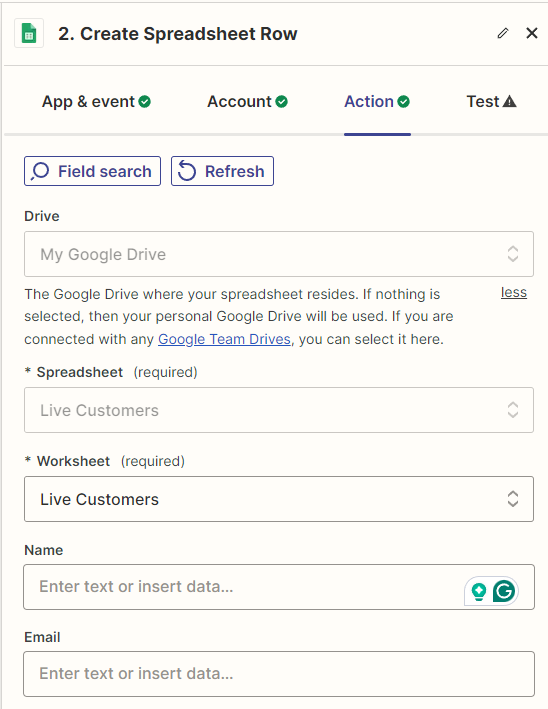
Task: Click the warning triangle beside Test
Action: 509,101
